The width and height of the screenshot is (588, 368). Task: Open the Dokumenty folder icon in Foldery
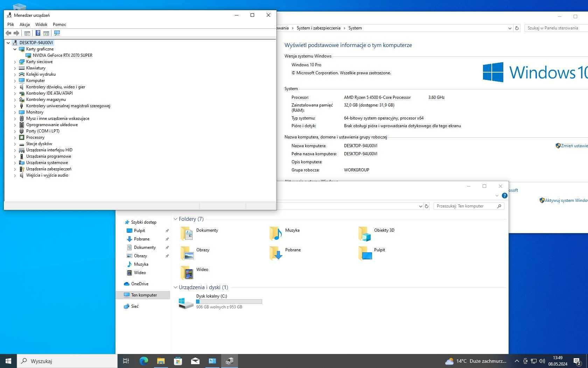(187, 233)
